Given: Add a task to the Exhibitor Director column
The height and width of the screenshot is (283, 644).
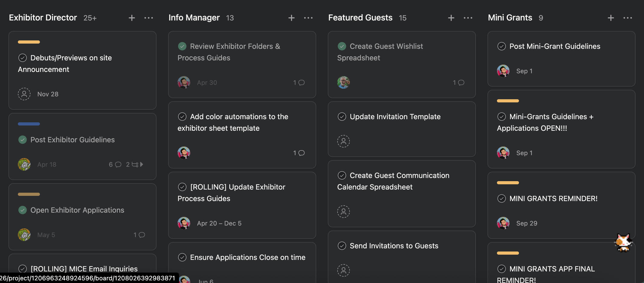Looking at the screenshot, I should coord(132,18).
